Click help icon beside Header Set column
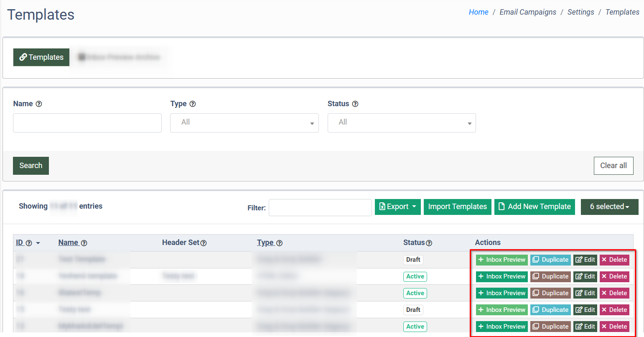This screenshot has width=644, height=337. [x=204, y=243]
